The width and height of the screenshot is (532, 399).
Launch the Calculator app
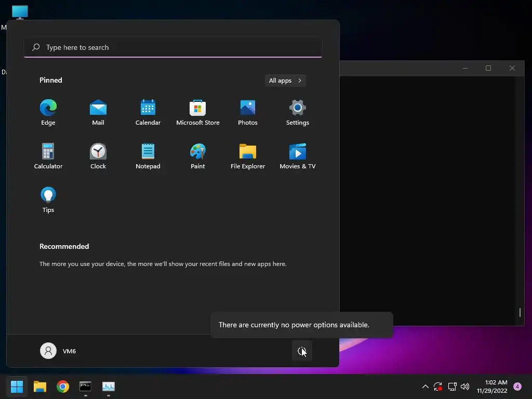click(x=48, y=156)
